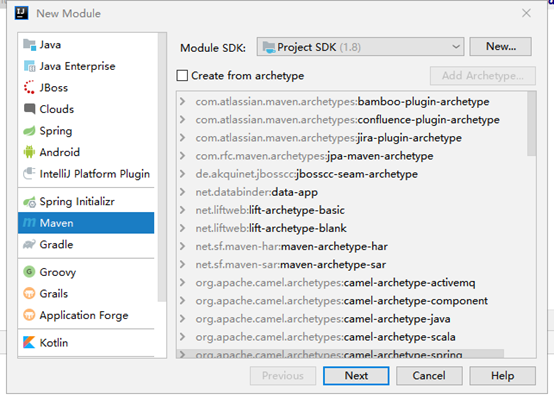Image resolution: width=554 pixels, height=400 pixels.
Task: Choose Spring module type
Action: (x=86, y=131)
